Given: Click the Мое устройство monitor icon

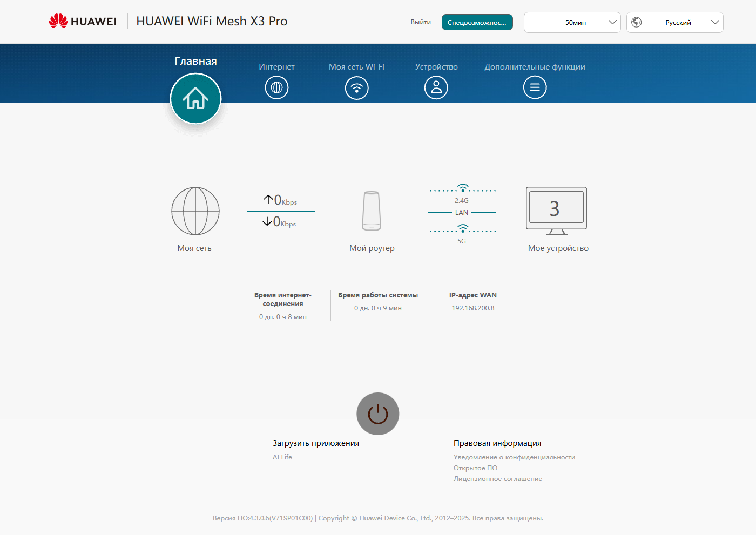Looking at the screenshot, I should point(556,211).
